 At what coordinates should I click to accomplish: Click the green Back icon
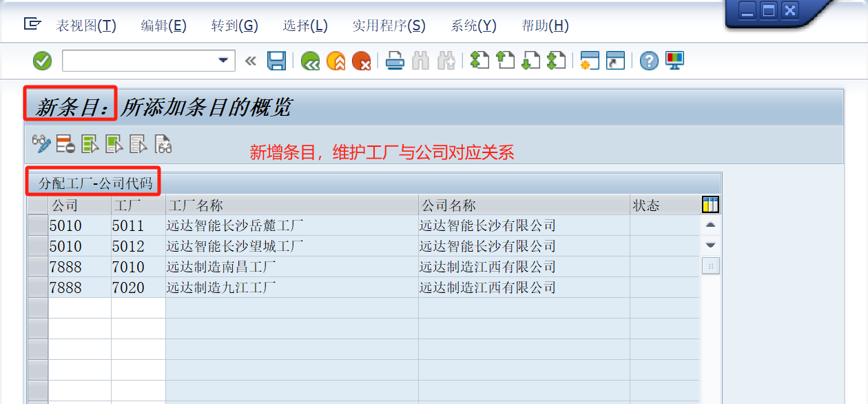(x=311, y=61)
